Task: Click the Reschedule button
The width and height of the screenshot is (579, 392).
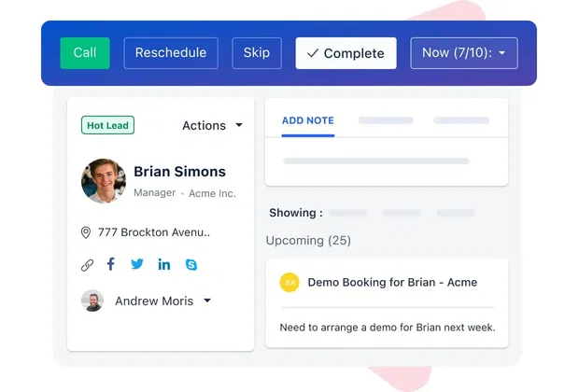Action: point(171,53)
